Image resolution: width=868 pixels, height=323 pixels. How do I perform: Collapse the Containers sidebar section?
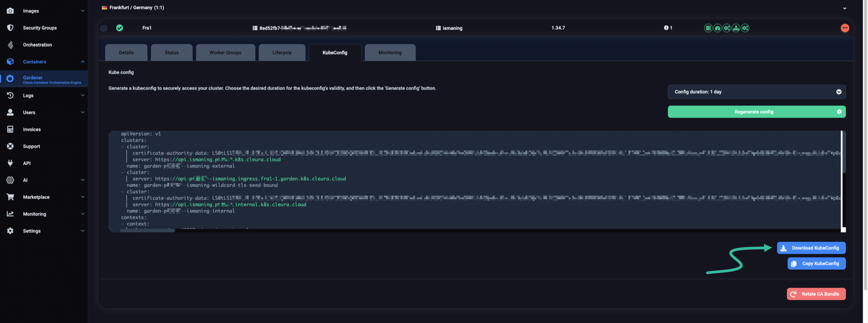(83, 61)
